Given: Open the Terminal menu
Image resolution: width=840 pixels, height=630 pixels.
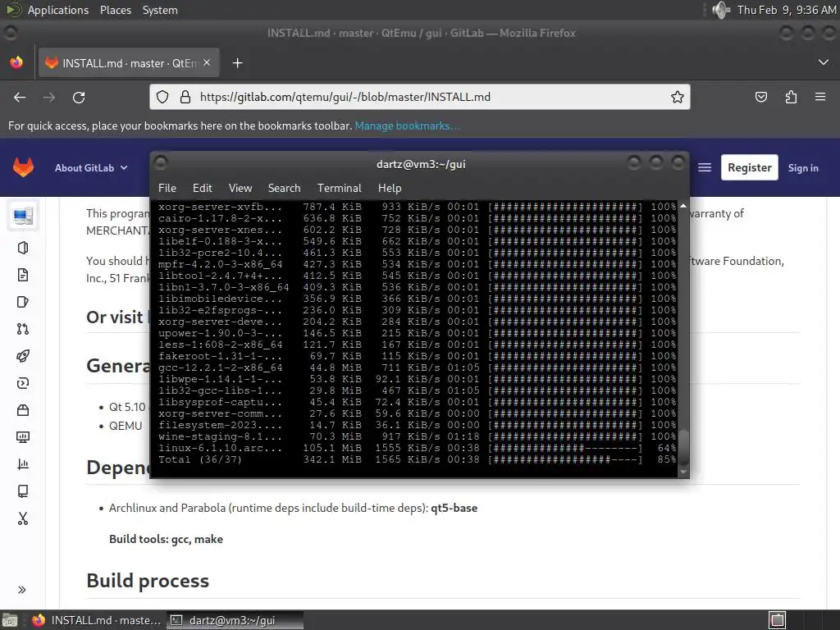Looking at the screenshot, I should tap(339, 188).
